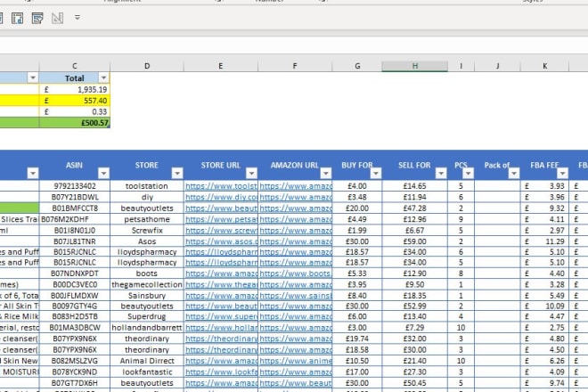Open the boots link in AMAZON URL column
588x392 pixels.
(x=296, y=274)
